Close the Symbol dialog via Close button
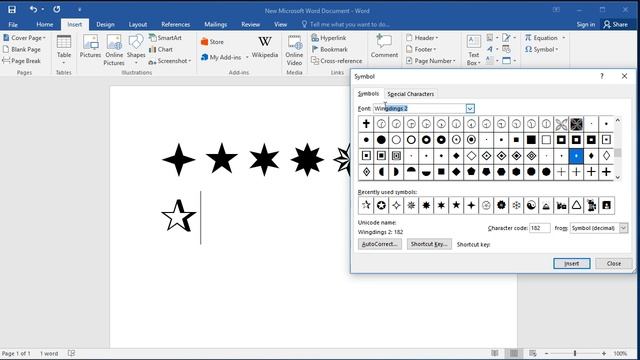 click(613, 264)
